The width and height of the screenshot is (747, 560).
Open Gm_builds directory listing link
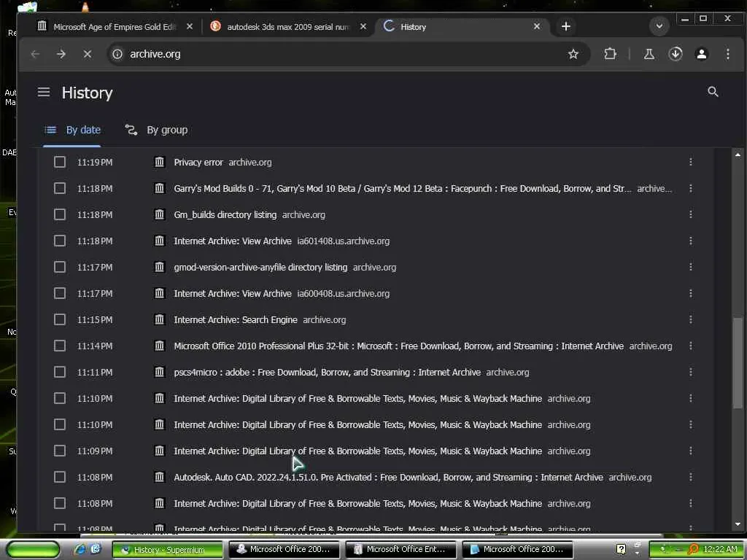tap(225, 215)
